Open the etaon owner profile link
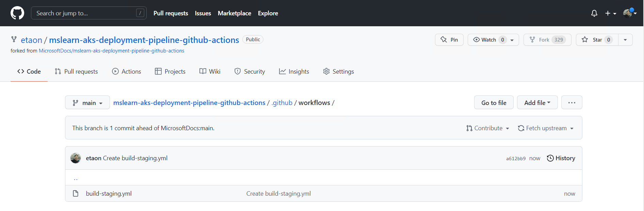This screenshot has width=644, height=211. click(x=31, y=40)
